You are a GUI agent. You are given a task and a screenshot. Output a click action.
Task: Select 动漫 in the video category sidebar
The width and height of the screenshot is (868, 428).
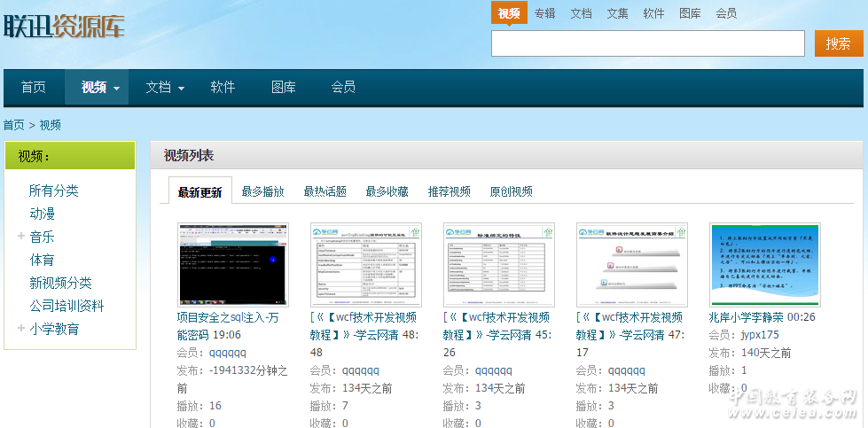(43, 214)
